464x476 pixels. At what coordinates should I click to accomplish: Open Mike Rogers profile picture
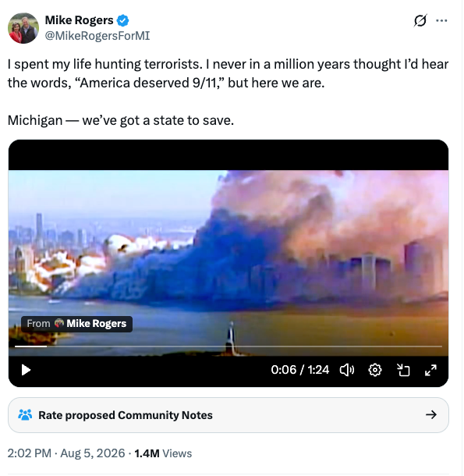23,28
